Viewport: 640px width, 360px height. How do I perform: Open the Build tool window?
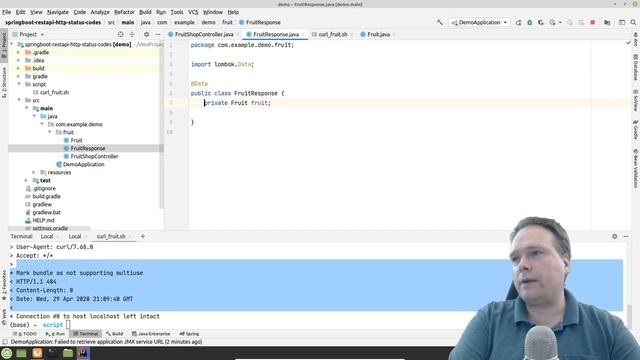(114, 334)
